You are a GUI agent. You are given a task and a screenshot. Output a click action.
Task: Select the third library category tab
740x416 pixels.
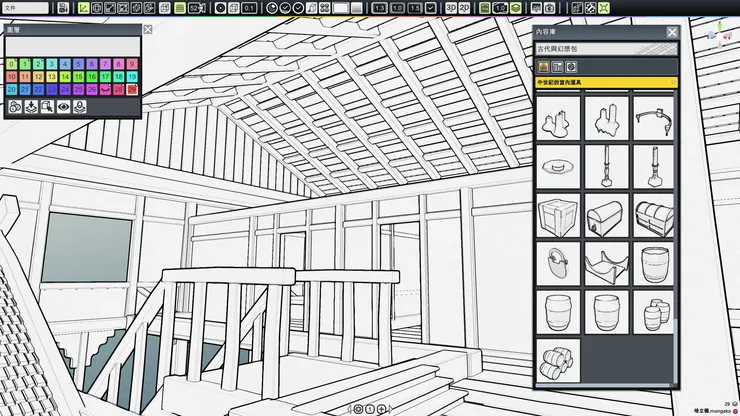pyautogui.click(x=571, y=67)
